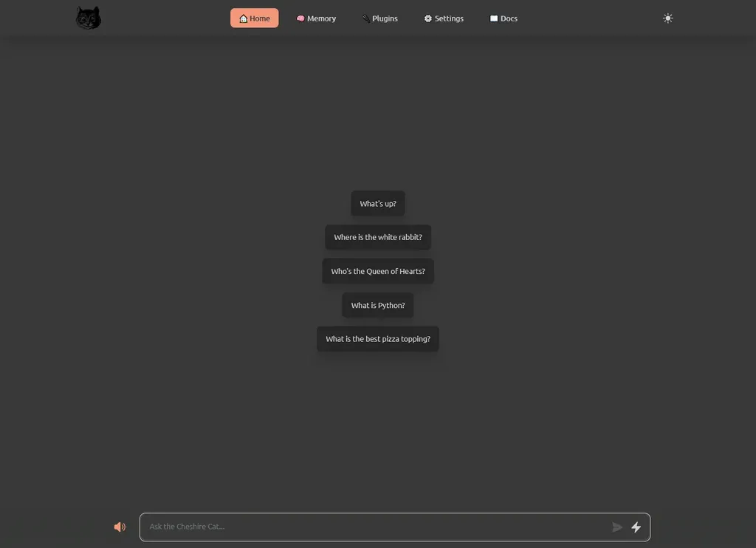Pick "Who's the Queen of Hearts?" prompt

(378, 271)
